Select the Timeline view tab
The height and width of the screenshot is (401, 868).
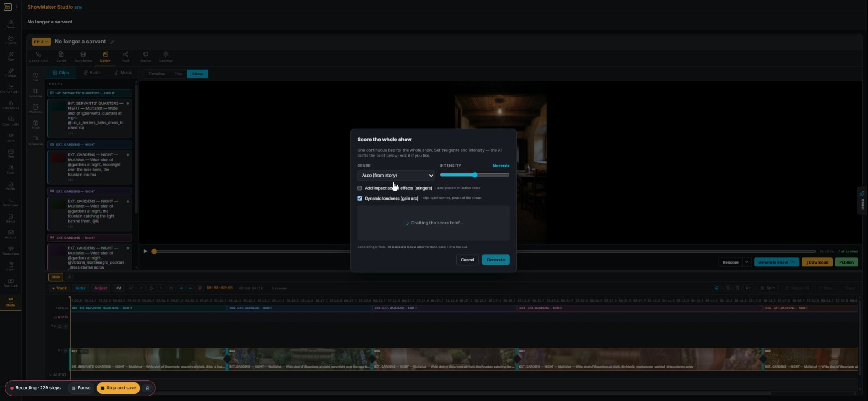coord(156,74)
